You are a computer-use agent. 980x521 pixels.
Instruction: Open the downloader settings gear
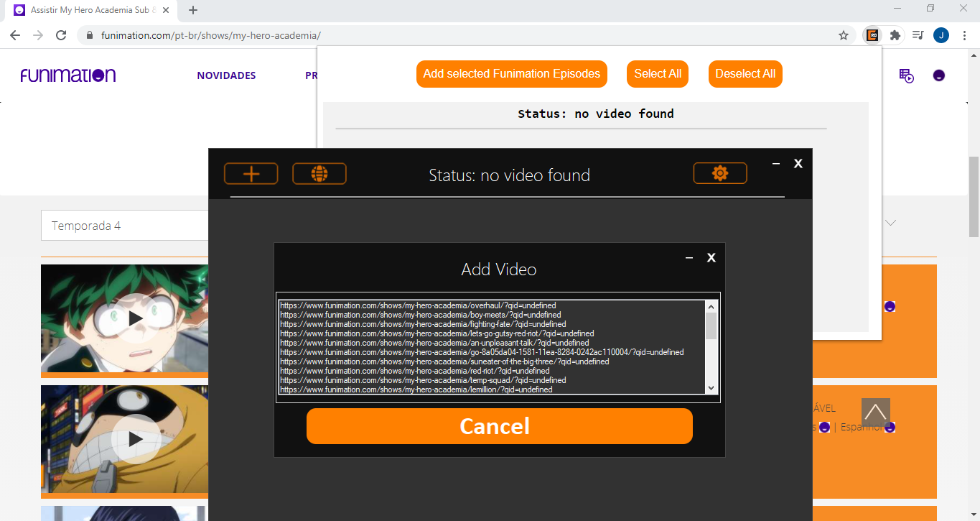719,172
